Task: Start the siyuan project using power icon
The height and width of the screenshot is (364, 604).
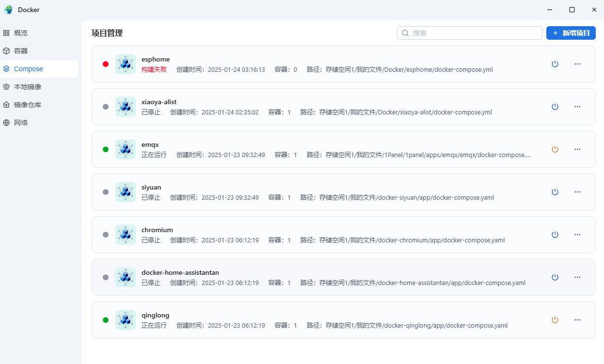Action: tap(555, 192)
